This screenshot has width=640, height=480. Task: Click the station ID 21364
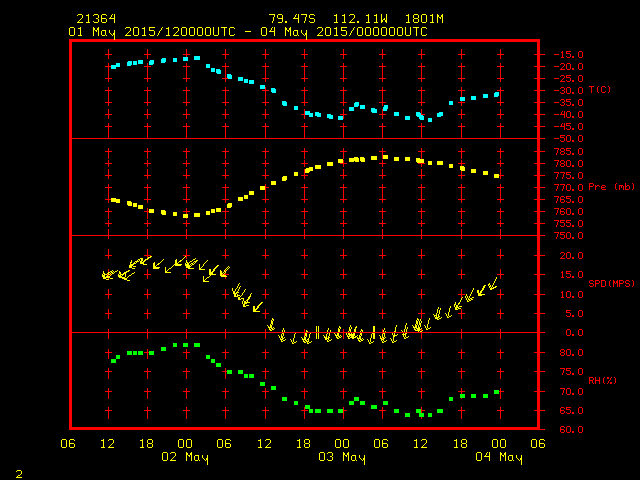click(96, 19)
